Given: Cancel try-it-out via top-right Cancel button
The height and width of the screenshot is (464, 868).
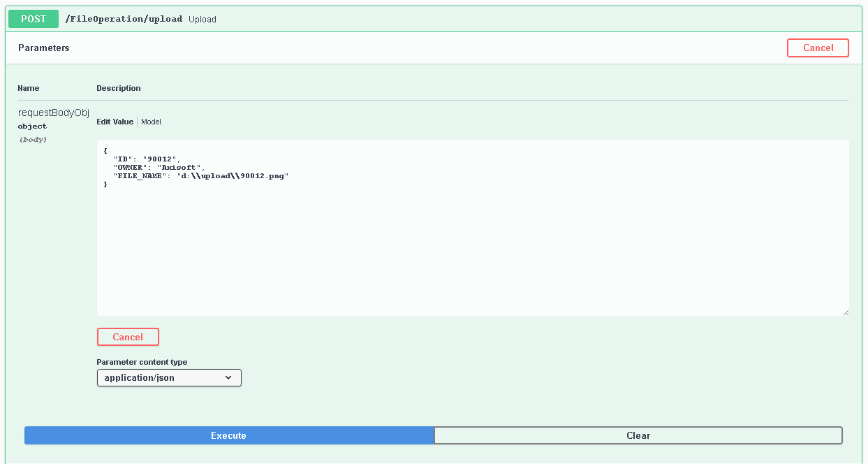Looking at the screenshot, I should [818, 48].
